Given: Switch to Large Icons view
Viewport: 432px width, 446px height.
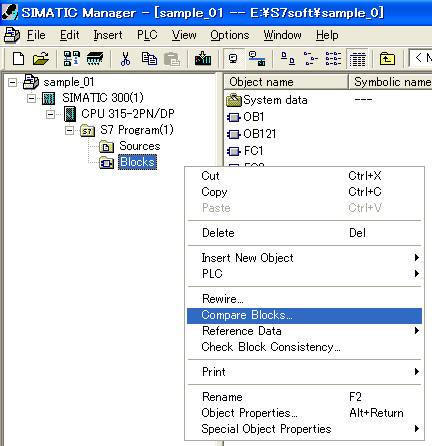Looking at the screenshot, I should click(287, 59).
